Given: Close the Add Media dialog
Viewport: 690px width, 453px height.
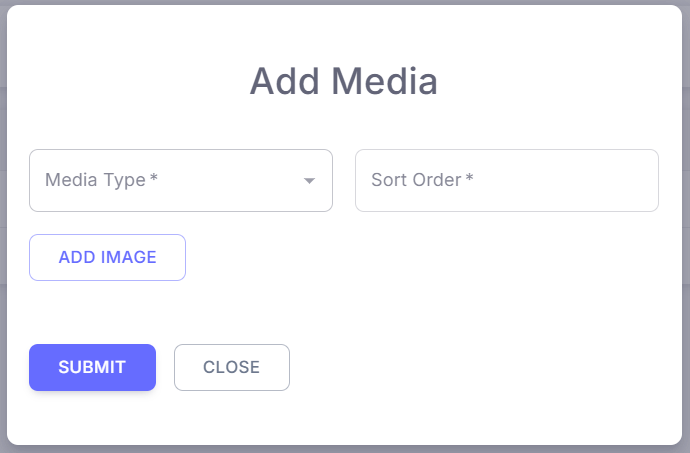Looking at the screenshot, I should pos(231,367).
